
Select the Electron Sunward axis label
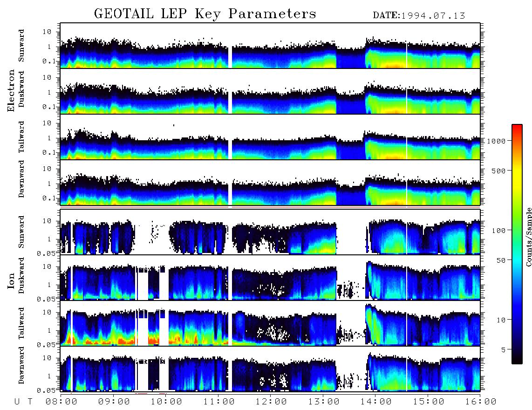click(x=21, y=46)
